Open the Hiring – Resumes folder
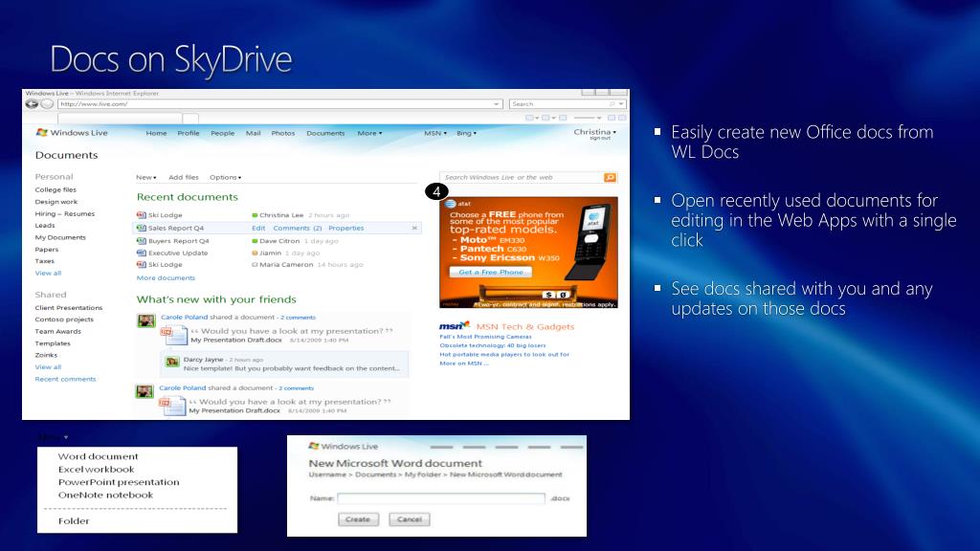This screenshot has height=551, width=980. pos(65,213)
